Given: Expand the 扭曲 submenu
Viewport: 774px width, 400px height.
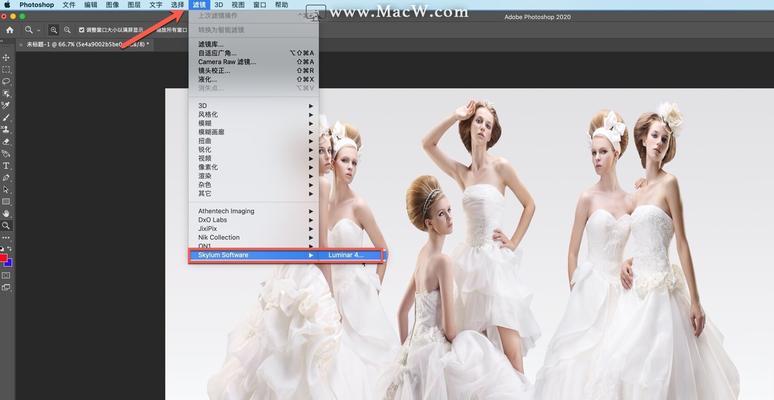Looking at the screenshot, I should [x=254, y=141].
